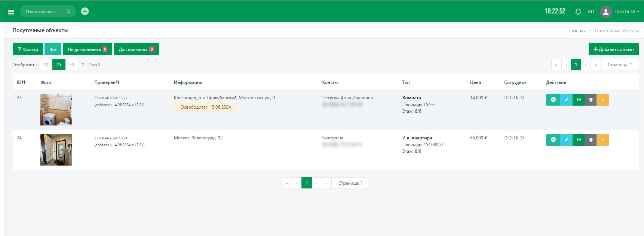This screenshot has height=236, width=644.
Task: Switch language via RU selector
Action: 591,12
